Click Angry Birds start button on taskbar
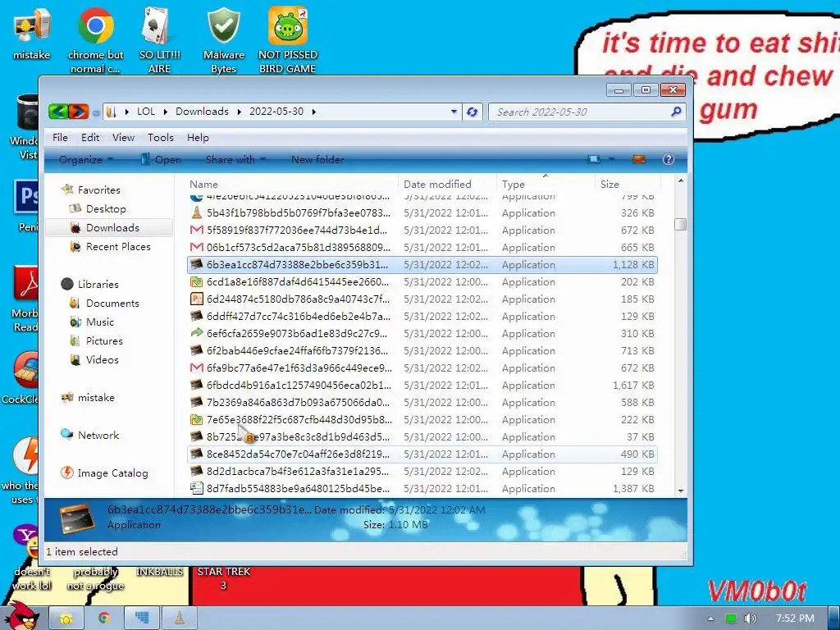Viewport: 840px width, 630px height. tap(24, 616)
